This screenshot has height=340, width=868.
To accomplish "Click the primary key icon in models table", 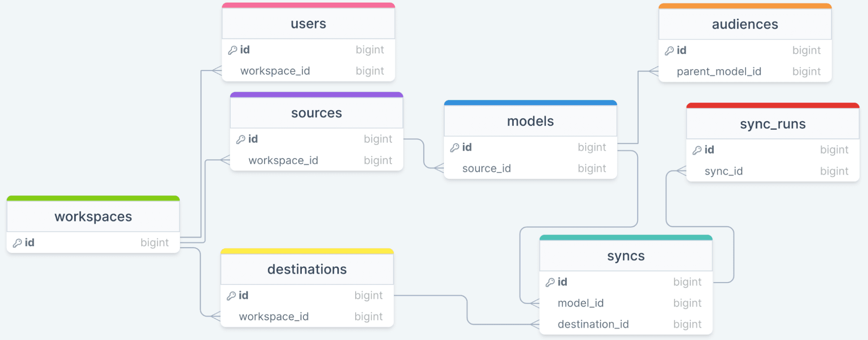I will pos(455,148).
